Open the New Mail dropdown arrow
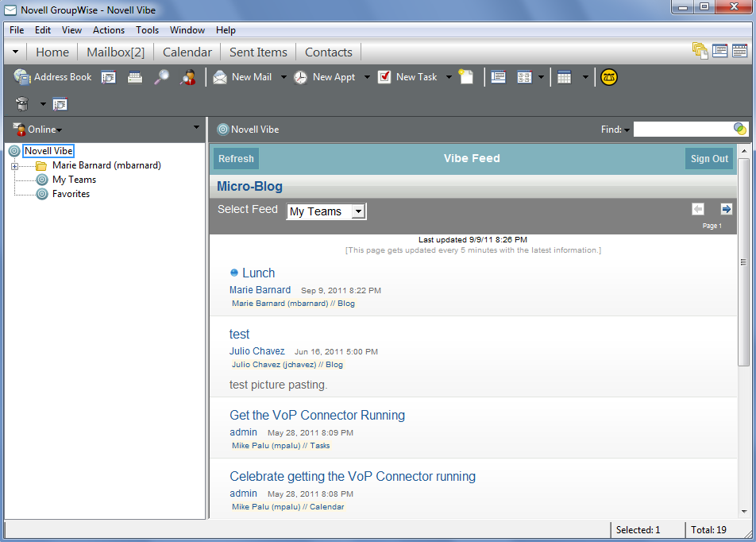This screenshot has width=756, height=542. pyautogui.click(x=282, y=77)
